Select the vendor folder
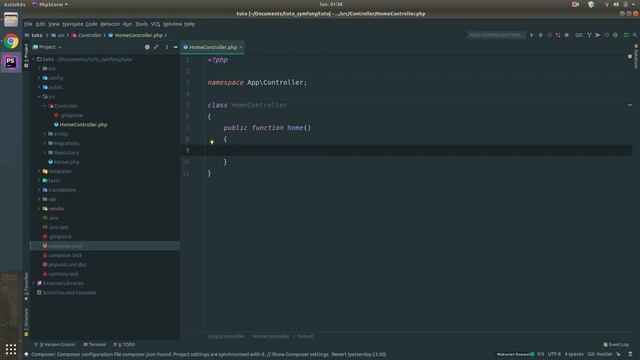The height and width of the screenshot is (360, 640). click(57, 209)
